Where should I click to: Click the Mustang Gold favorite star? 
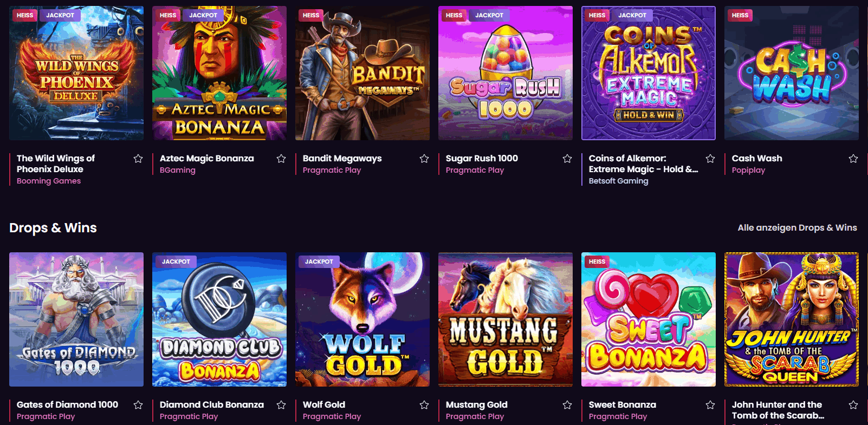pyautogui.click(x=567, y=405)
